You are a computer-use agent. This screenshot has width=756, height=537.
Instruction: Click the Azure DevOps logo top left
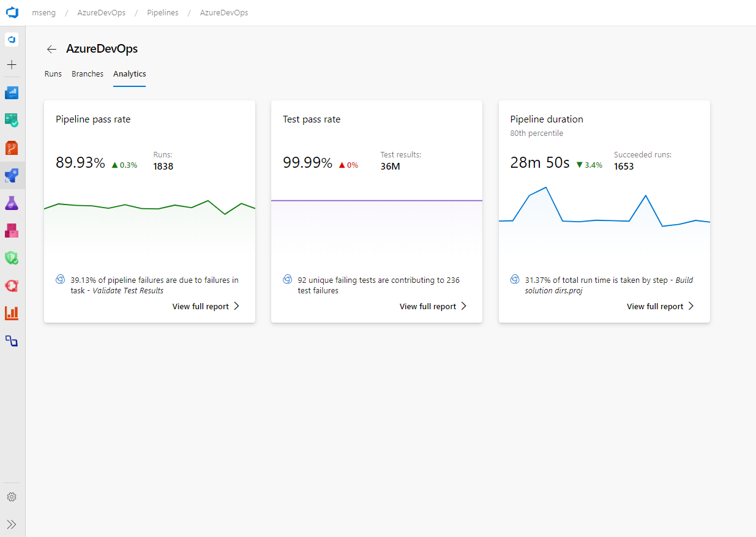[12, 12]
